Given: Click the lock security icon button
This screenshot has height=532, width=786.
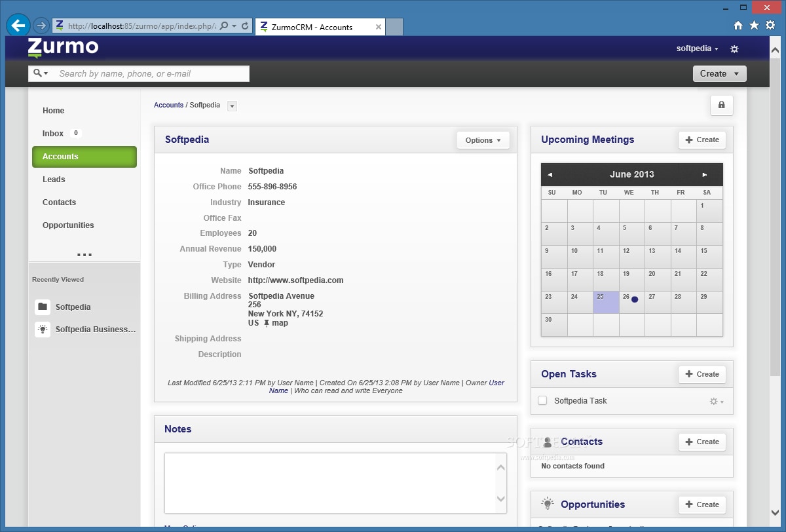Looking at the screenshot, I should [722, 105].
